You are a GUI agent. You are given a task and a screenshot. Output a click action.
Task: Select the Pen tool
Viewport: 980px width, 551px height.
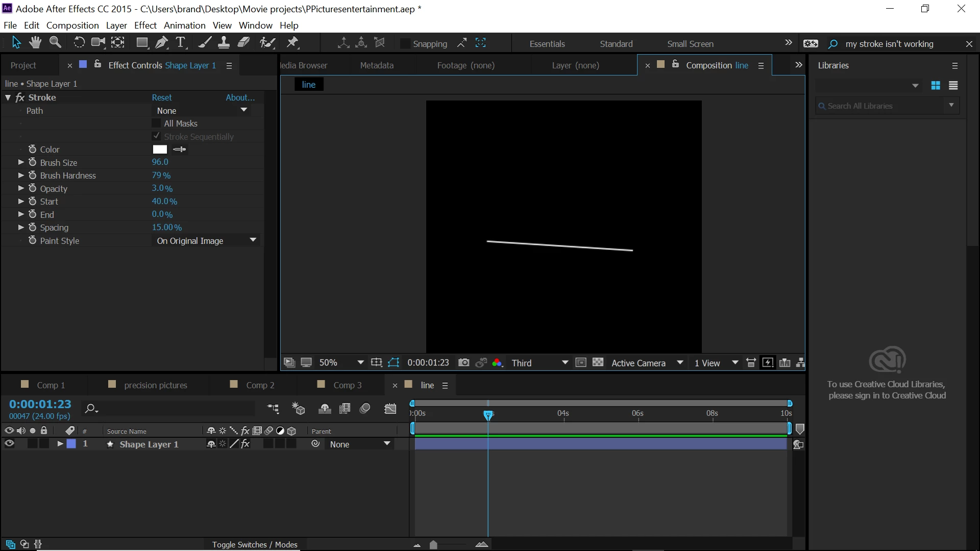click(161, 43)
